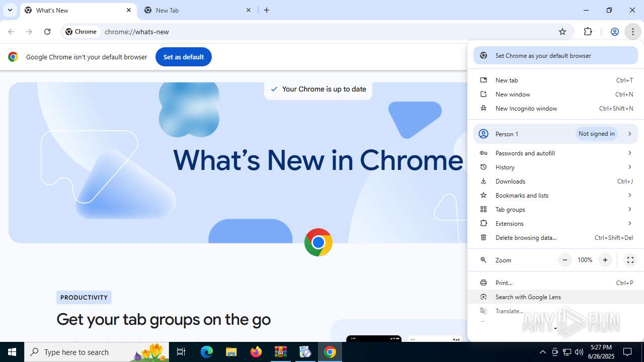Image resolution: width=644 pixels, height=362 pixels.
Task: Click the PRODUCTIVITY label
Action: (x=84, y=298)
